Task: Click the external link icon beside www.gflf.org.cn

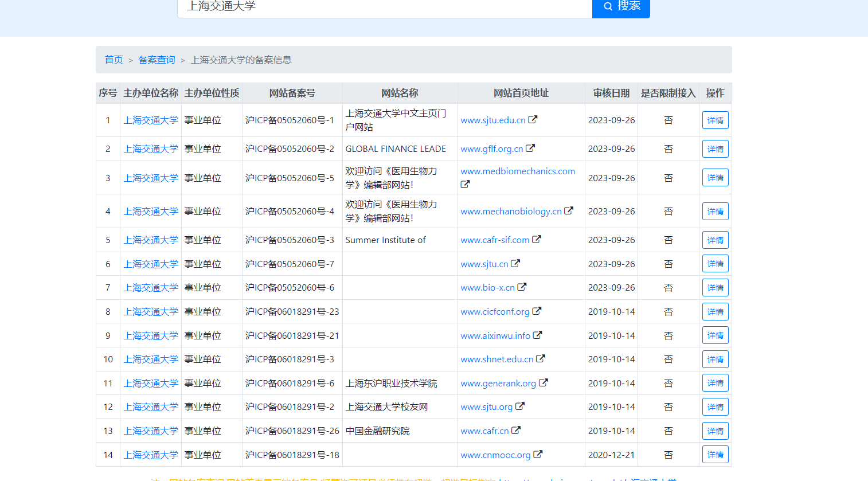Action: tap(530, 148)
